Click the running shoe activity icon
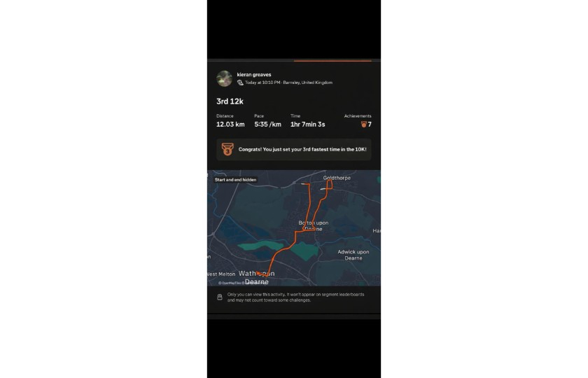The height and width of the screenshot is (378, 588). click(240, 83)
